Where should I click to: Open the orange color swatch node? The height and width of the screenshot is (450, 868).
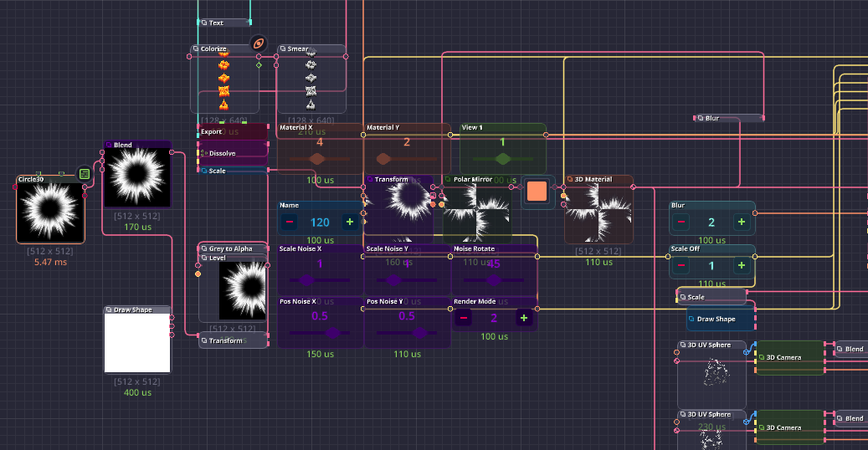point(537,192)
